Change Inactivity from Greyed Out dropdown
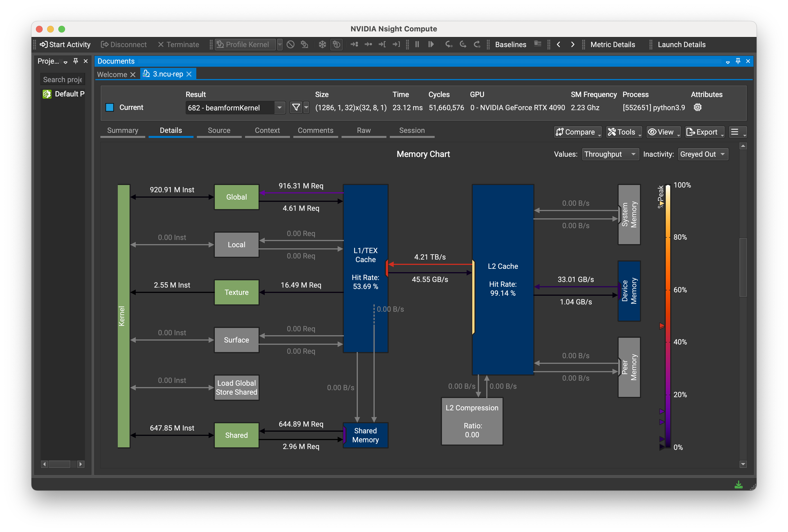 [x=702, y=154]
